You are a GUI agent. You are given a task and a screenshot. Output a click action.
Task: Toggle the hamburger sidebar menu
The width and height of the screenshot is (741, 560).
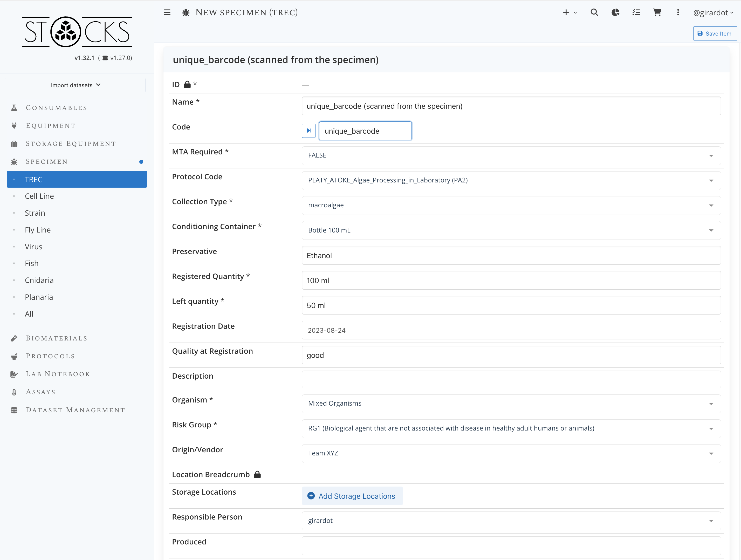point(167,12)
